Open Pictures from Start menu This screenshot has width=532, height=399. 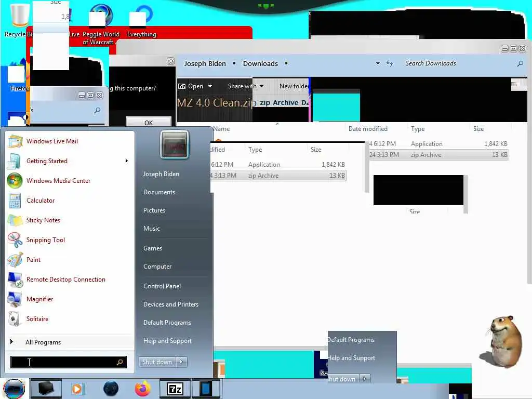click(154, 210)
